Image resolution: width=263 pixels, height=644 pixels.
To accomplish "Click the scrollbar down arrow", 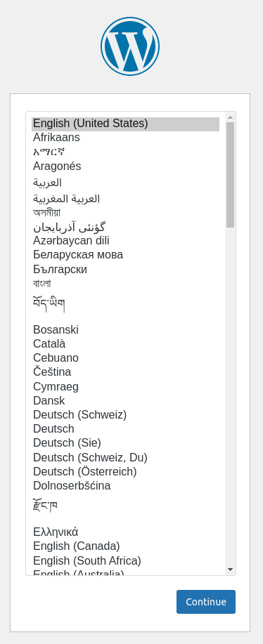I will tap(230, 570).
